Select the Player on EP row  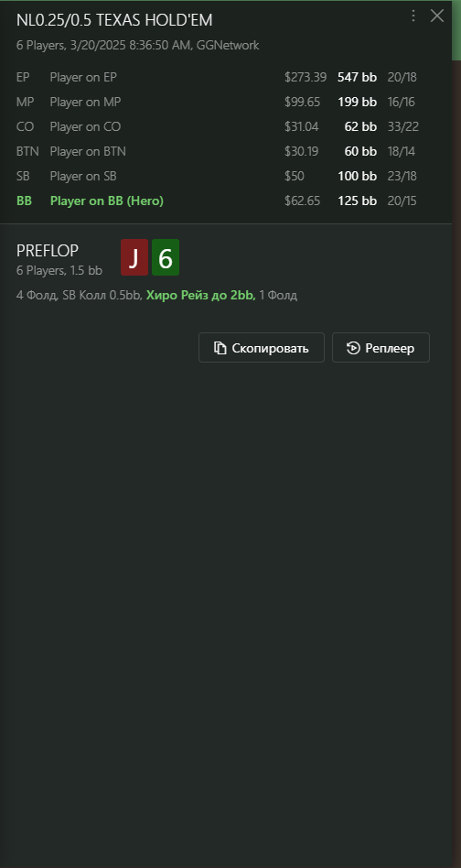[x=226, y=78]
